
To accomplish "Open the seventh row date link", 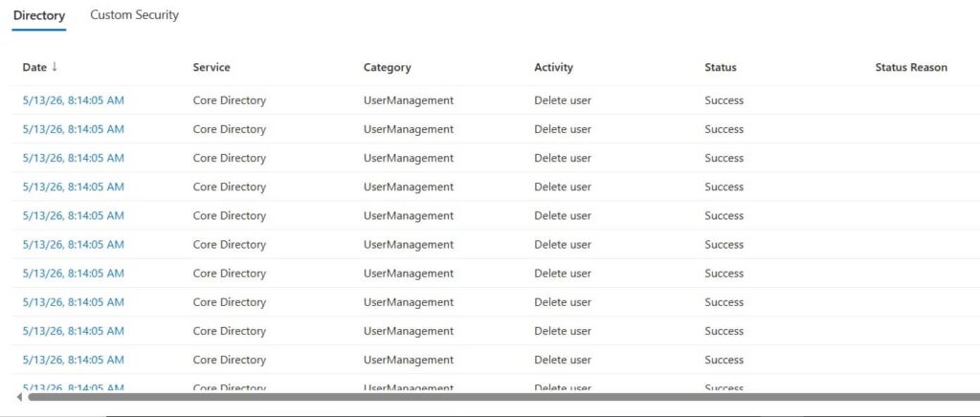I will [x=73, y=274].
